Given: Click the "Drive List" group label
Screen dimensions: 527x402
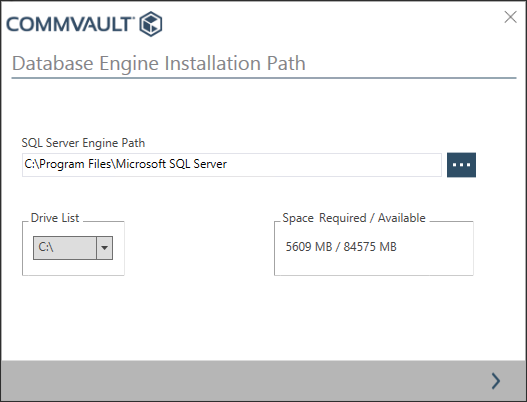Looking at the screenshot, I should (55, 218).
